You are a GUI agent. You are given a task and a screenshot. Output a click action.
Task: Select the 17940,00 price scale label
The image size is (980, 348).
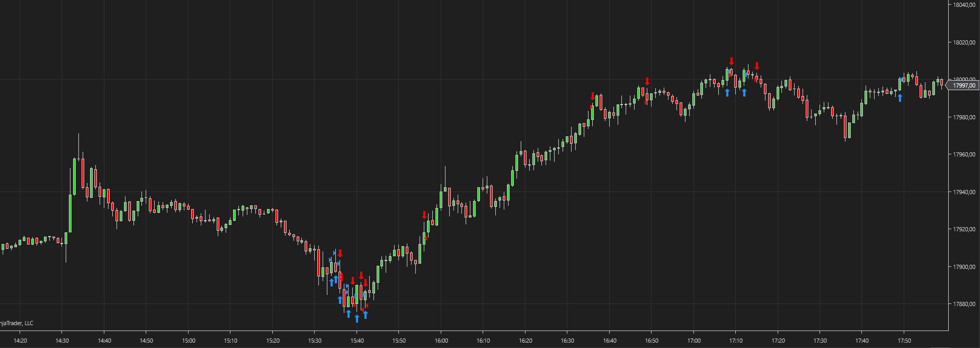[x=964, y=192]
